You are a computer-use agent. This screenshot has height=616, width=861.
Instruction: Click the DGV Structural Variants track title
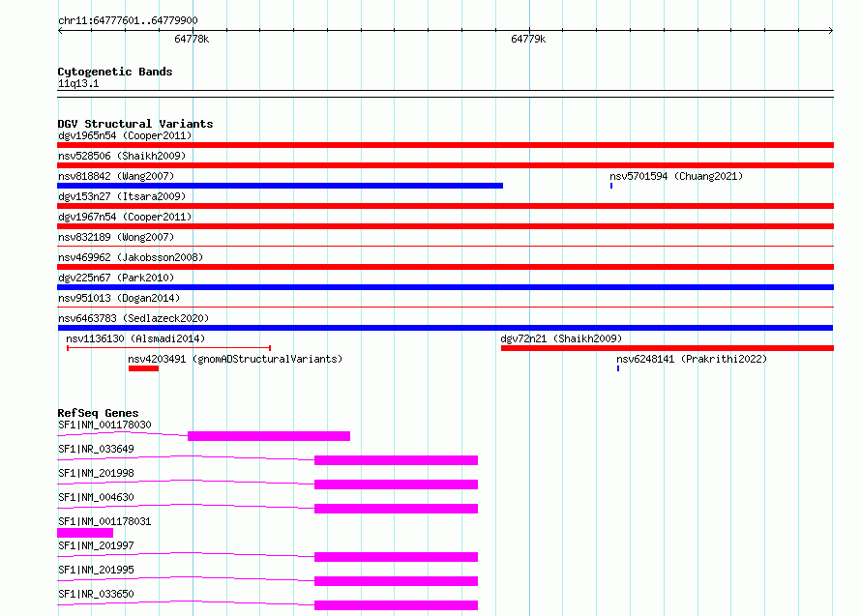tap(135, 124)
